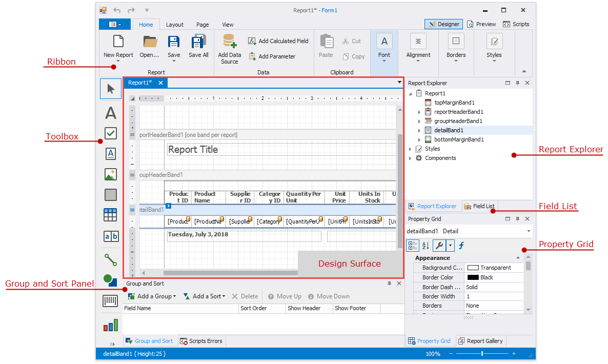The image size is (608, 364).
Task: Toggle alphabetical sort in Property Grid
Action: point(425,246)
